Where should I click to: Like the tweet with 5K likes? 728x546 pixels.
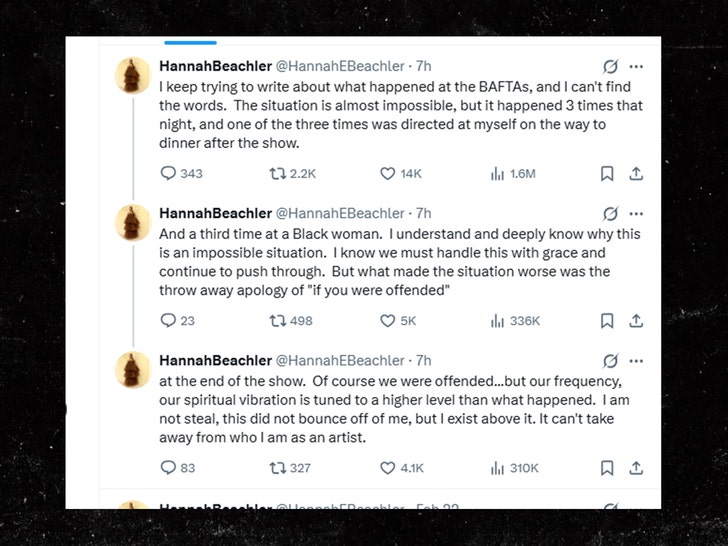(388, 320)
